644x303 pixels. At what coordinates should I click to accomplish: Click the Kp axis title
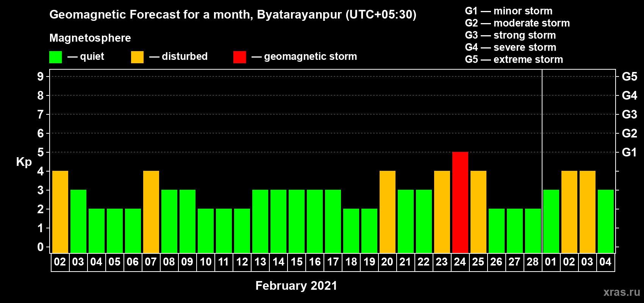24,162
